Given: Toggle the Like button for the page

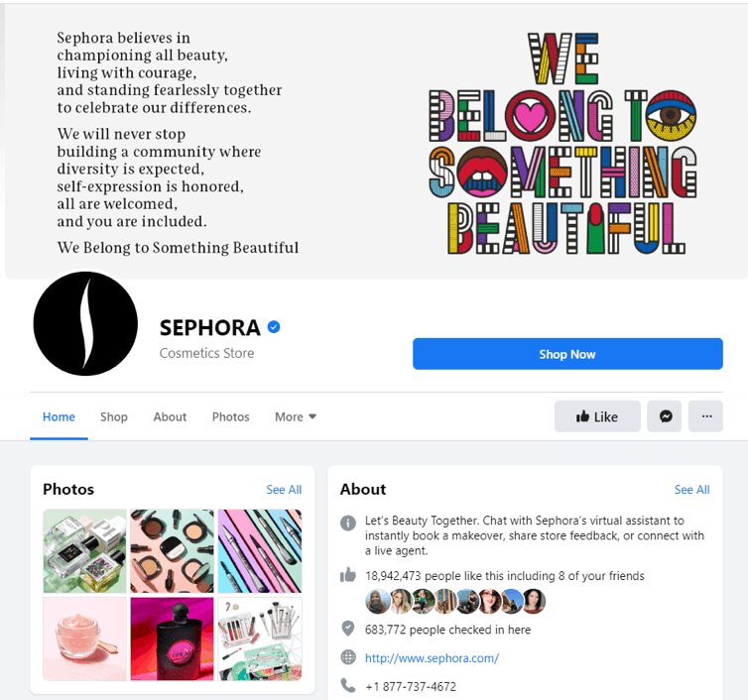Looking at the screenshot, I should point(597,416).
